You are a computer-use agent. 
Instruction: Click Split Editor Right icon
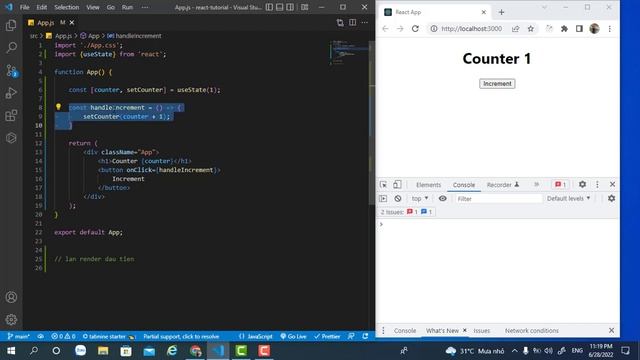pos(352,22)
